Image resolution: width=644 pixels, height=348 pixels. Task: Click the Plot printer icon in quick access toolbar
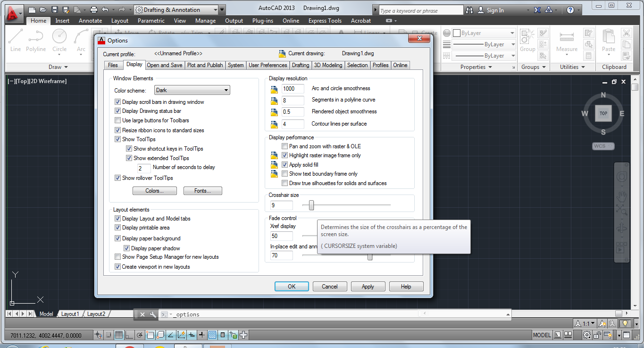(x=93, y=10)
